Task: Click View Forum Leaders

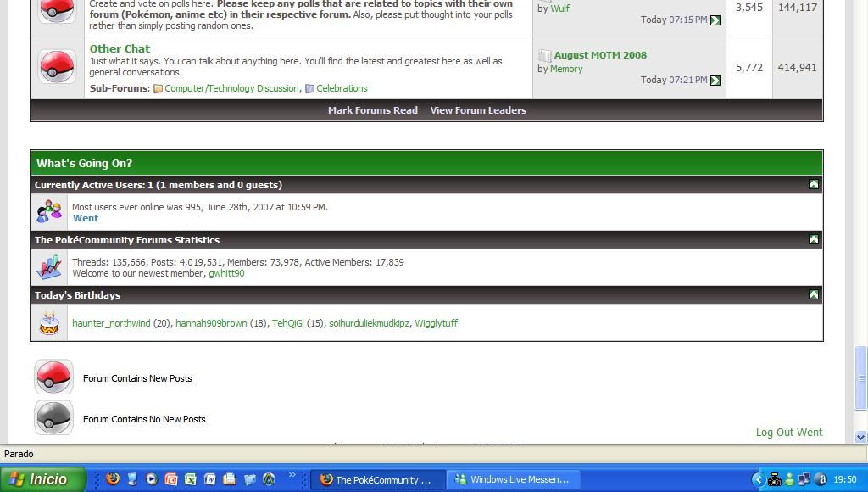Action: point(478,110)
